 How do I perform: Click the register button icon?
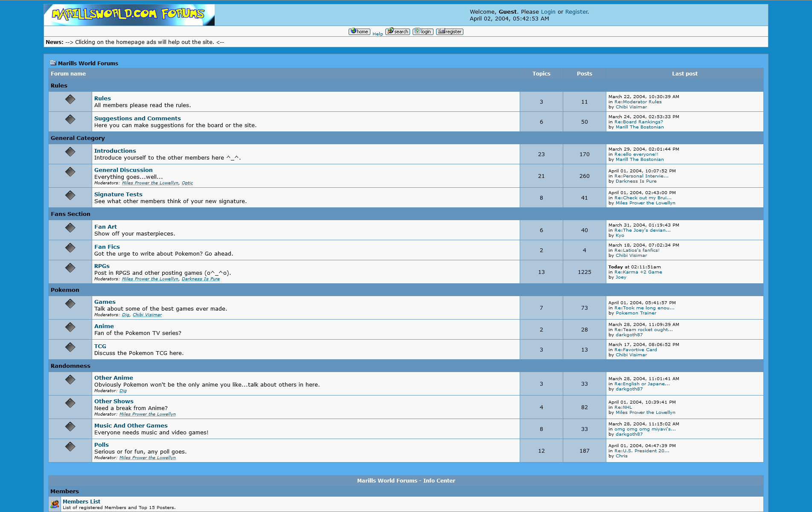[450, 32]
